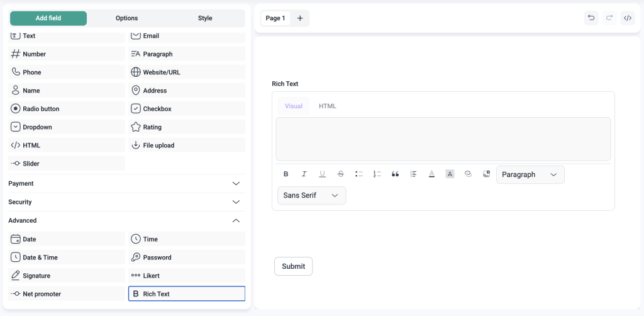
Task: Toggle italic formatting in editor toolbar
Action: (x=304, y=174)
